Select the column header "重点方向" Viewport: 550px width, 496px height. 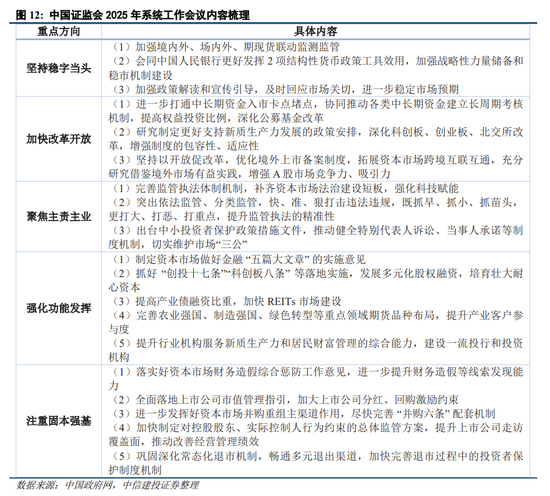(59, 32)
